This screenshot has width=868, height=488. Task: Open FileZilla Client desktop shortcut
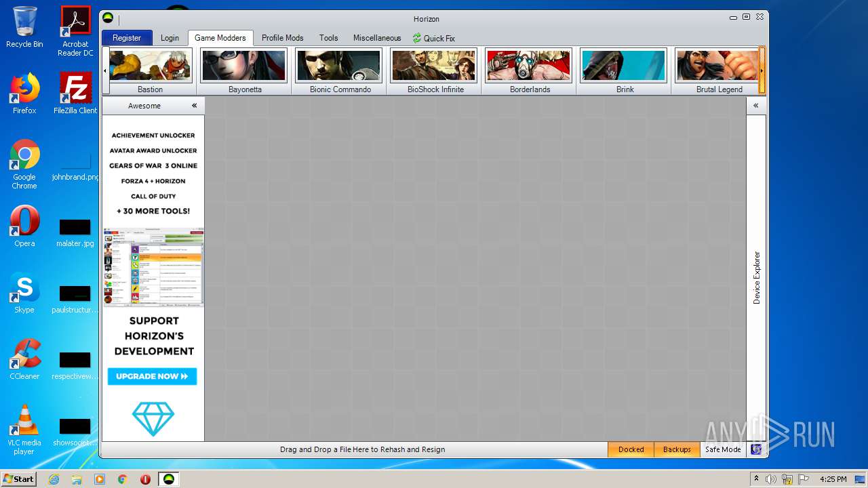[x=75, y=94]
